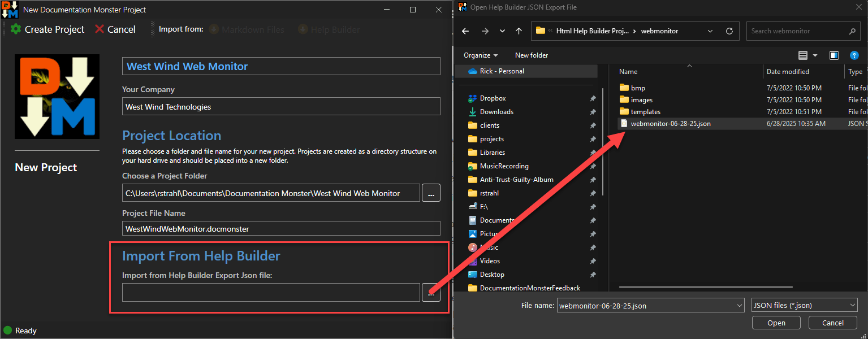Go forward in the file dialog
868x339 pixels.
click(x=485, y=31)
